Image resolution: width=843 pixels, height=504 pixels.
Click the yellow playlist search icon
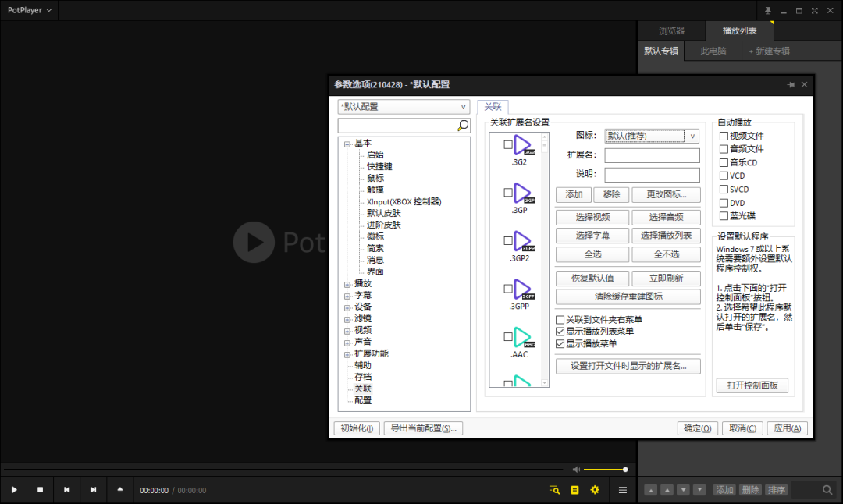pos(554,490)
